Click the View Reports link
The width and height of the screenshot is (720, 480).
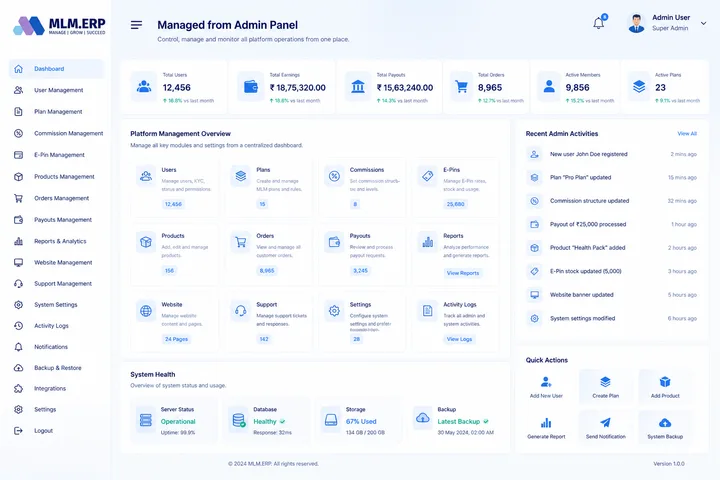pos(463,273)
